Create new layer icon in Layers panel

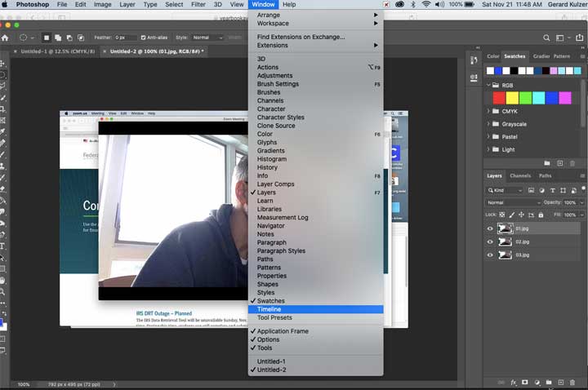coord(560,383)
